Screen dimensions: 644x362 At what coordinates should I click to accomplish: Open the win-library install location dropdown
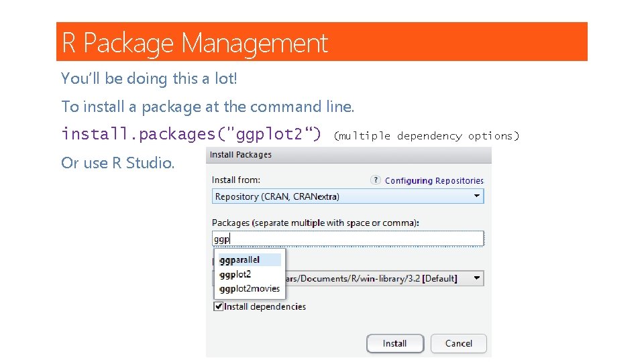[477, 278]
